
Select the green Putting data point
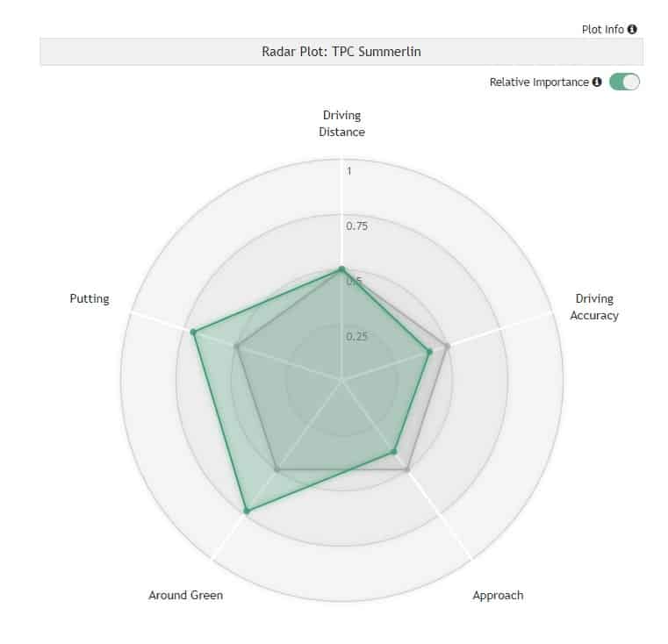click(193, 332)
